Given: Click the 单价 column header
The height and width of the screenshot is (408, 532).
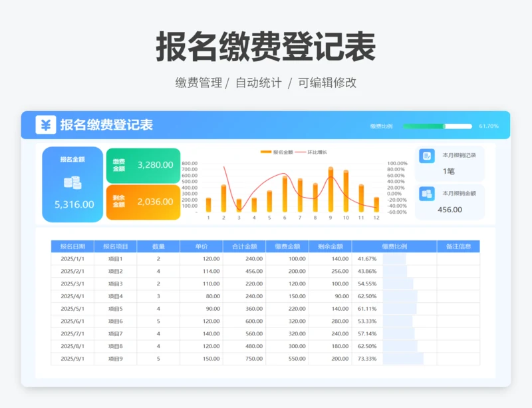Looking at the screenshot, I should click(201, 246).
